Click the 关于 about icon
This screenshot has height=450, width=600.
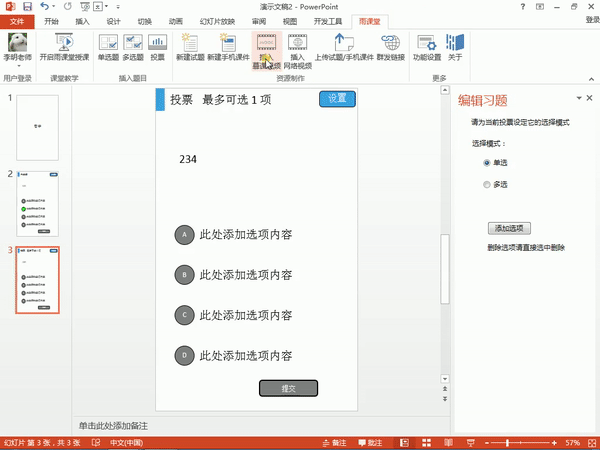click(x=455, y=47)
